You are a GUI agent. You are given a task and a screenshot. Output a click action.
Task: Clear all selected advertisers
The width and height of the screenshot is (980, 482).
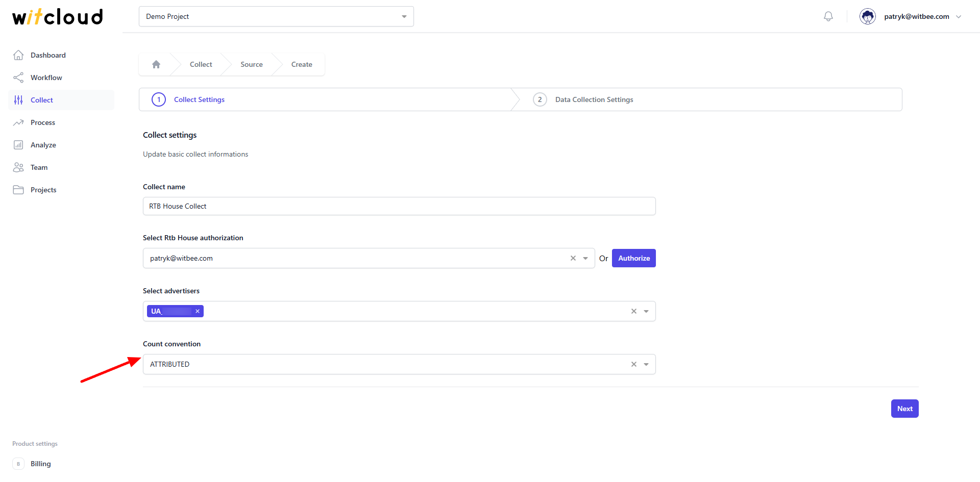(634, 311)
